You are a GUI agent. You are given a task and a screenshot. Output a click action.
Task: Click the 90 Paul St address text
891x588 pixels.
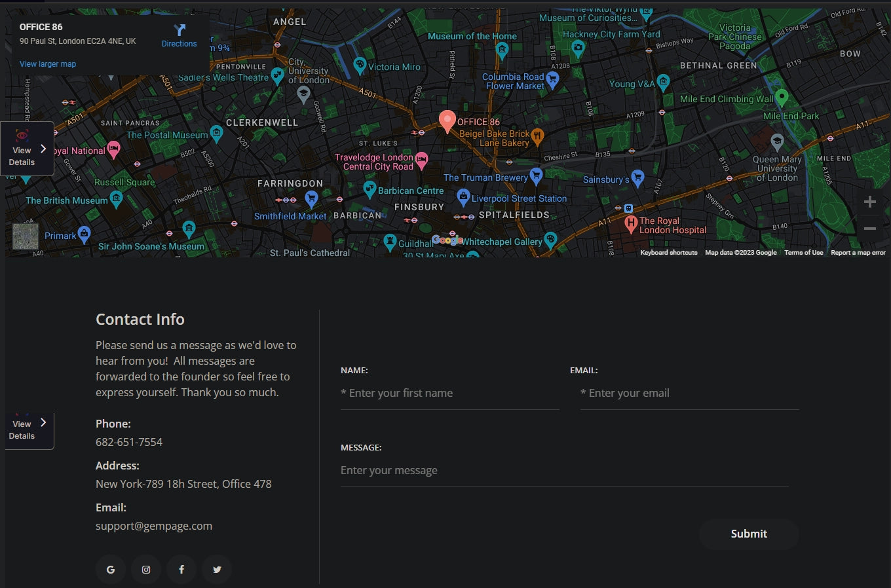78,41
